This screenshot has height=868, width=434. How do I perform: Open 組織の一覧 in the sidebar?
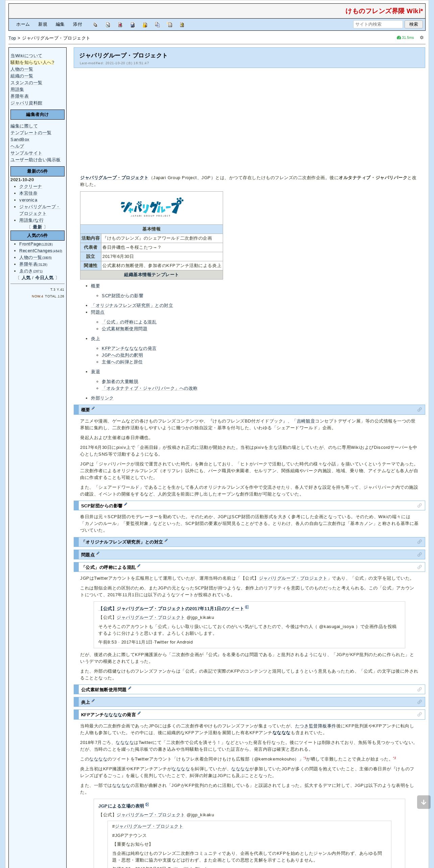click(22, 76)
